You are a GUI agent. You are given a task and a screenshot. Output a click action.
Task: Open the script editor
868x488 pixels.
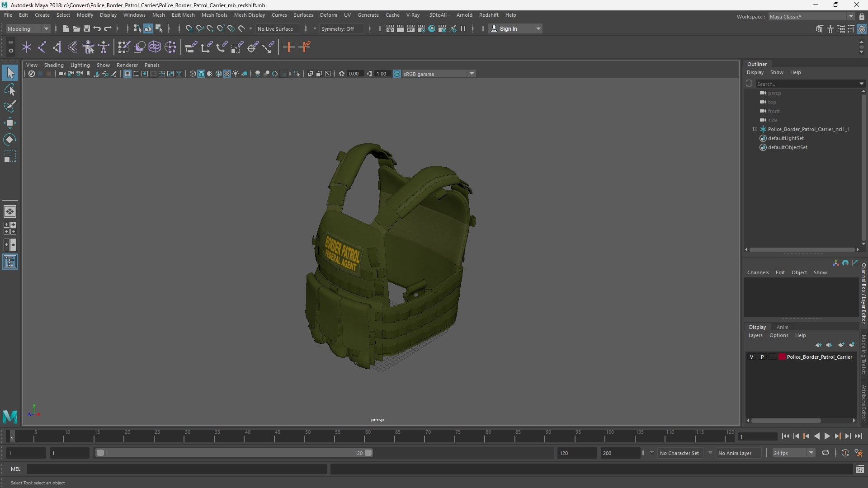click(859, 469)
